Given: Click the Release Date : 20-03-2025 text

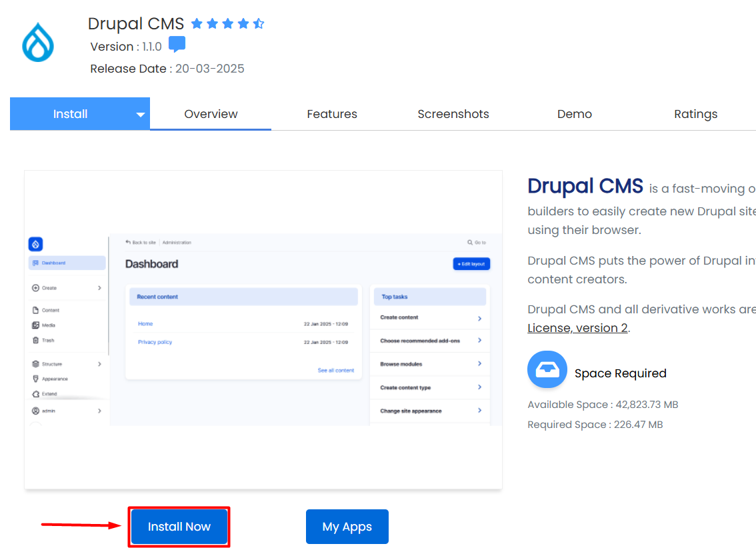Looking at the screenshot, I should click(167, 69).
